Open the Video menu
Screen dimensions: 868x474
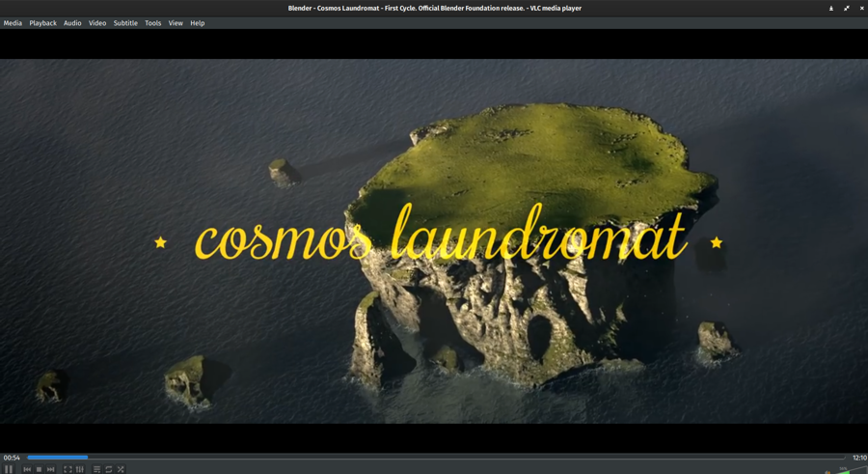97,23
